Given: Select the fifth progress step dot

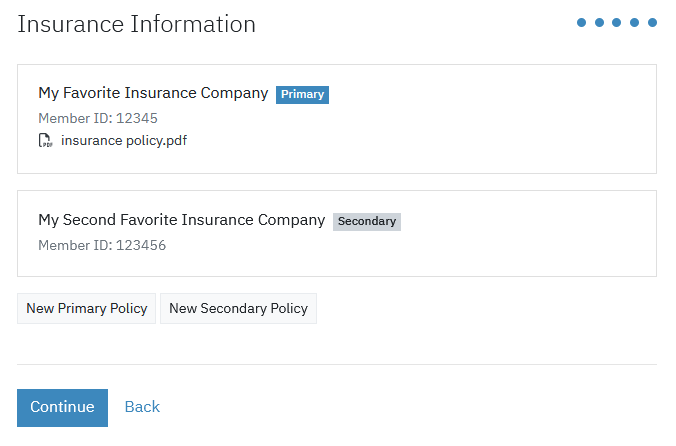Looking at the screenshot, I should (652, 22).
